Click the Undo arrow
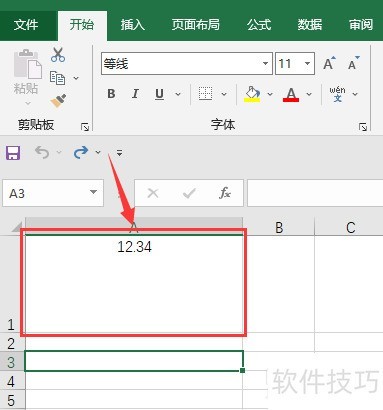This screenshot has height=410, width=383. 42,153
